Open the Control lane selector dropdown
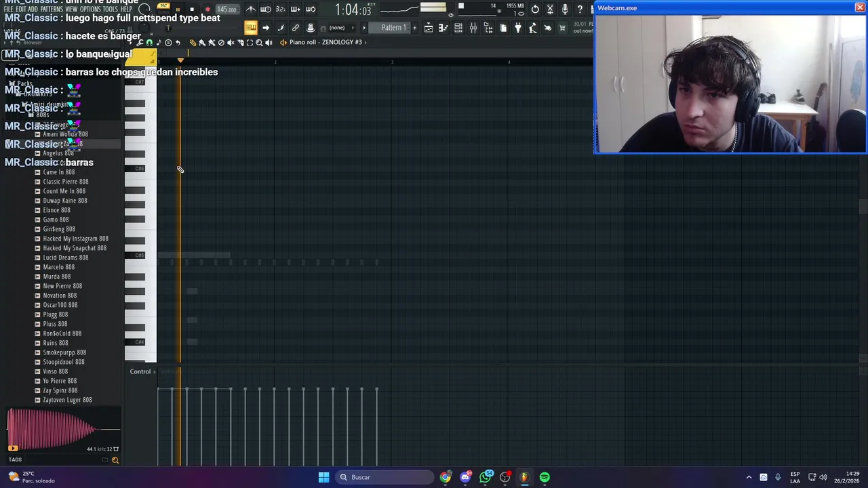The width and height of the screenshot is (868, 488). pos(140,371)
